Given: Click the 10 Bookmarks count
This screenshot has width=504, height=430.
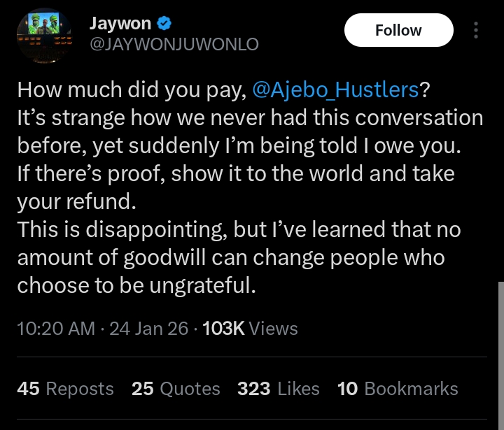Looking at the screenshot, I should pos(398,389).
